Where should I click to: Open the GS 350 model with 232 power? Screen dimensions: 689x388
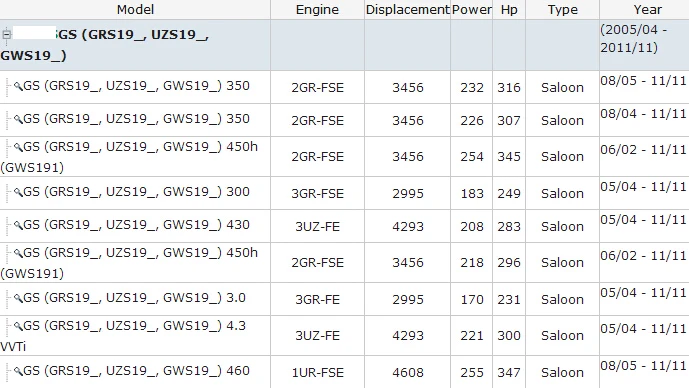point(136,85)
